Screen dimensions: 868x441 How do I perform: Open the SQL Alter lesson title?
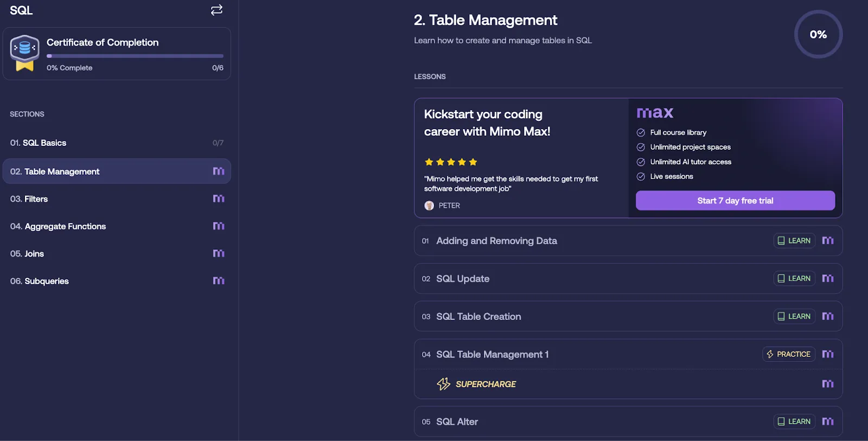point(457,422)
